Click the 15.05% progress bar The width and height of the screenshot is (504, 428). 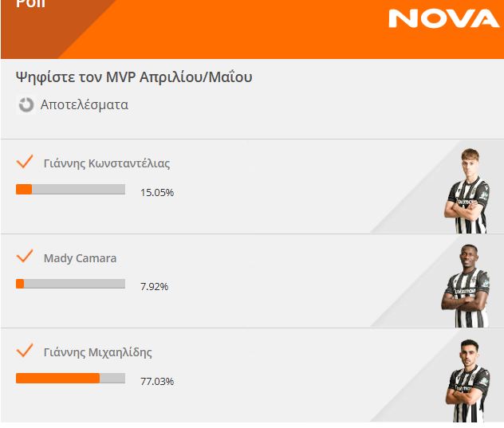70,189
